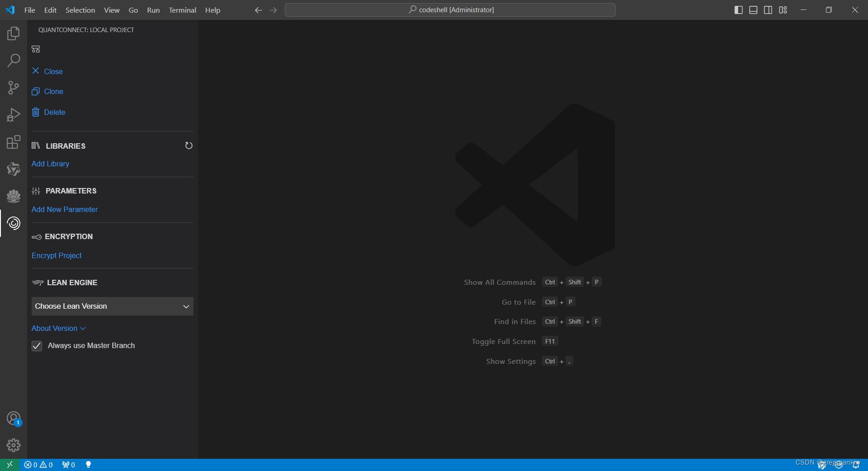Click Encrypt Project link
868x471 pixels.
click(57, 255)
